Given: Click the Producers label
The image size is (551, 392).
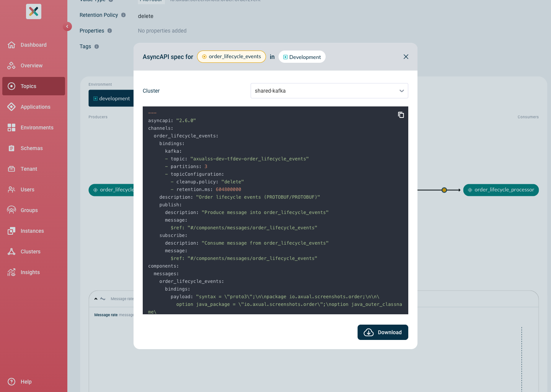Looking at the screenshot, I should [98, 117].
